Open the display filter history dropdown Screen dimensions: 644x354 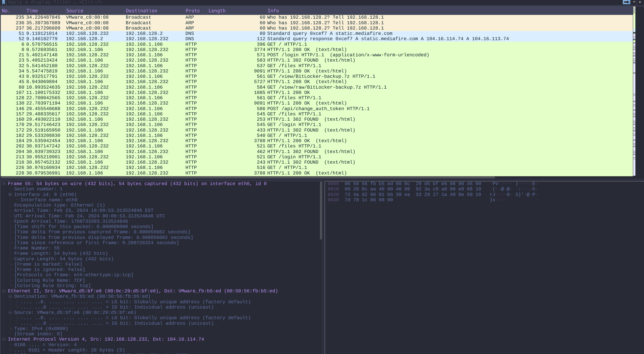pyautogui.click(x=634, y=2)
